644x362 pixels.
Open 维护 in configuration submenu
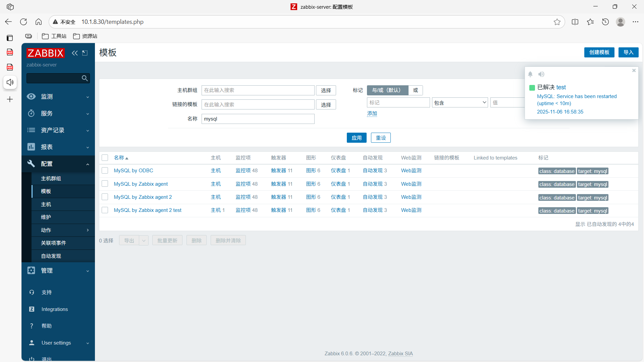[x=63, y=217]
